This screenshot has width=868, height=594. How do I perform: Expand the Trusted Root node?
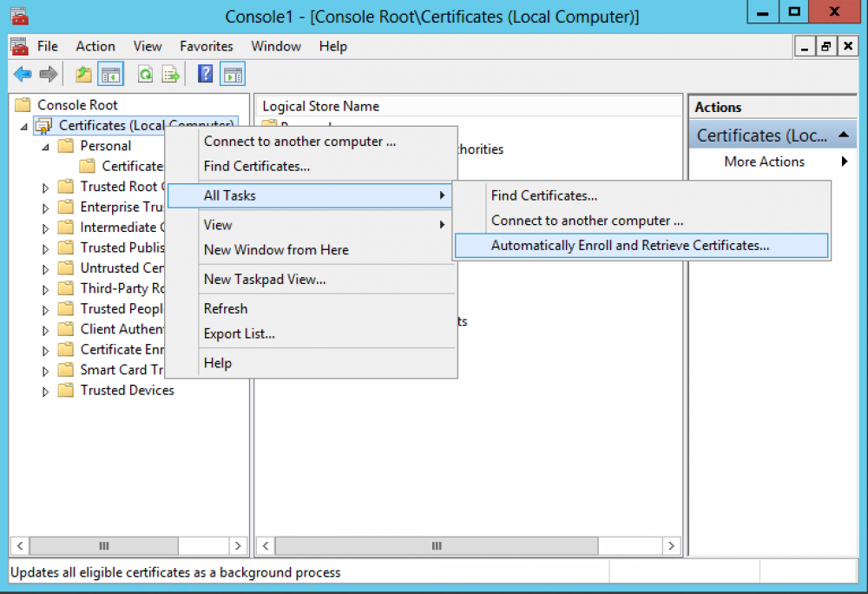44,186
